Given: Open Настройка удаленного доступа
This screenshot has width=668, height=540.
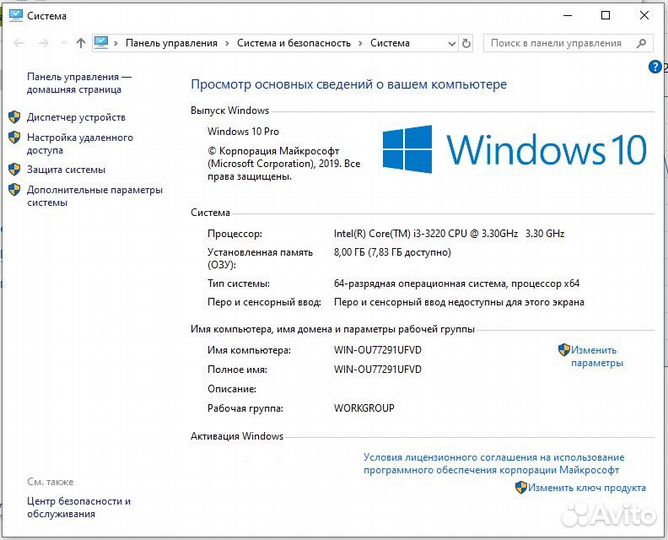Looking at the screenshot, I should point(80,144).
